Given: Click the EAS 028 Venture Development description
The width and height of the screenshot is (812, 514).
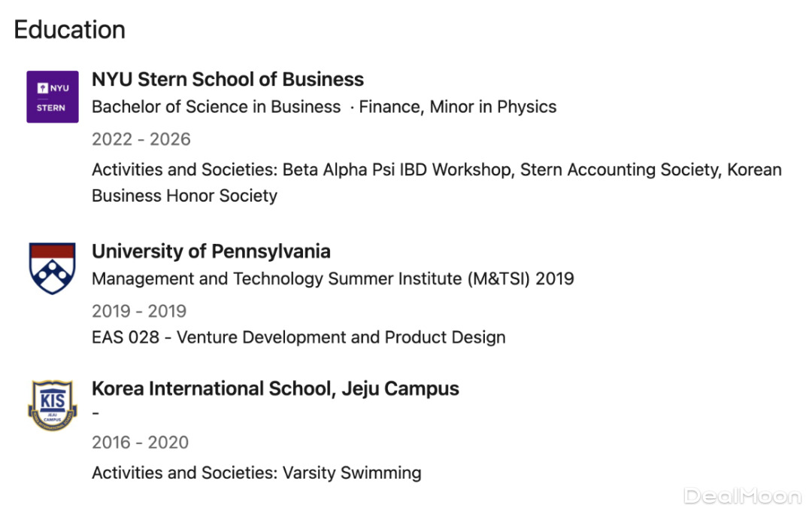Looking at the screenshot, I should click(x=298, y=337).
